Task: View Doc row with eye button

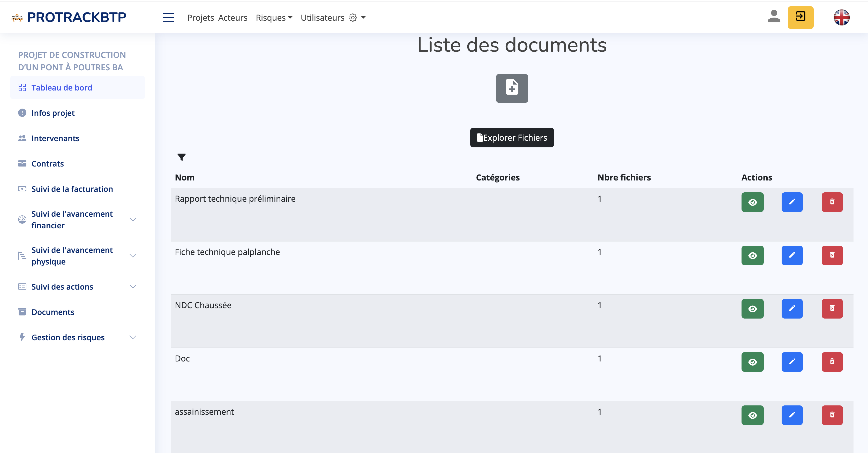Action: coord(752,362)
